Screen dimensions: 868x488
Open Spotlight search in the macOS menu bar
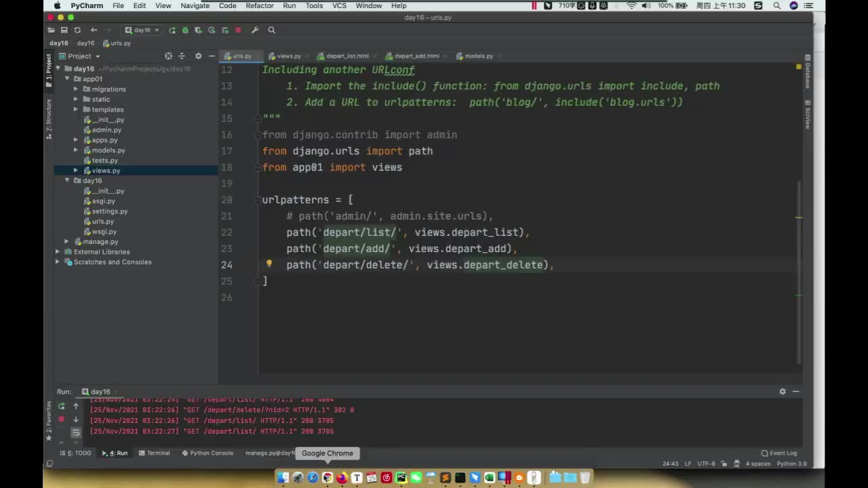pos(776,5)
